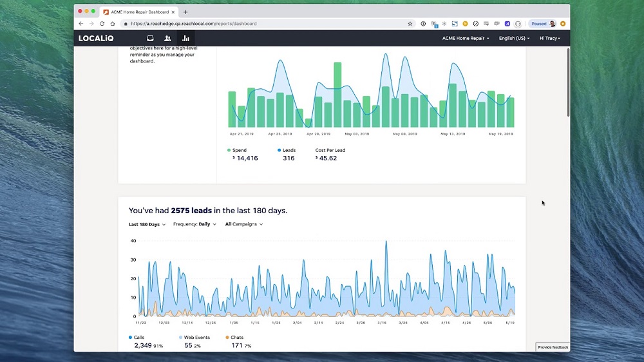Click the browser address bar URL
Image resolution: width=644 pixels, height=362 pixels.
(193, 24)
